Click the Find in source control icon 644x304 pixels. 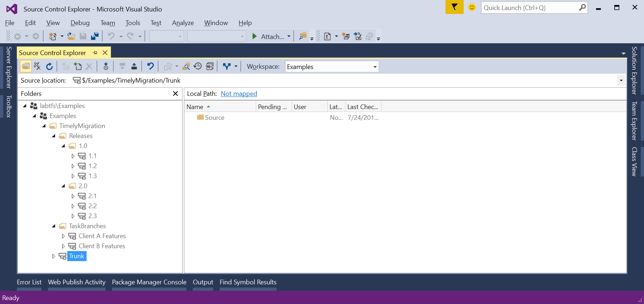186,66
